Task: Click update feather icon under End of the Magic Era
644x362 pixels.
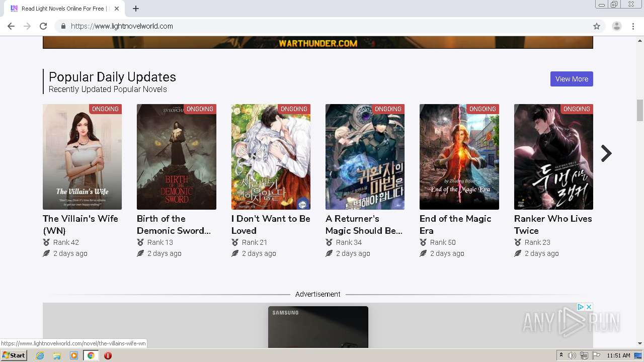Action: click(423, 253)
